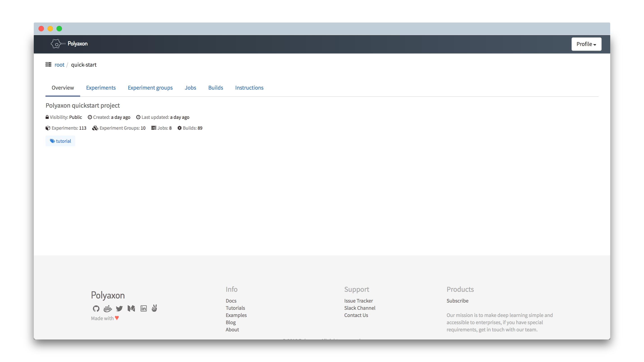Click the Jobs count link
This screenshot has height=362, width=644.
[x=164, y=128]
